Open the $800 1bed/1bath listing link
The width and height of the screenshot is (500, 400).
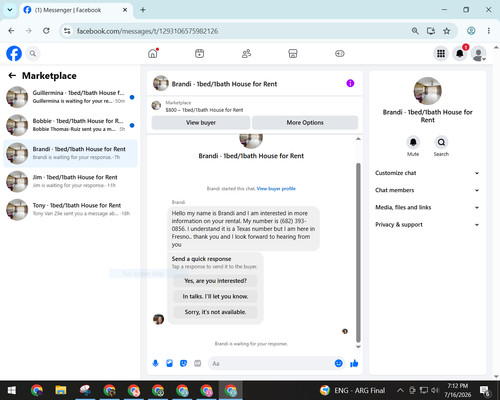204,110
